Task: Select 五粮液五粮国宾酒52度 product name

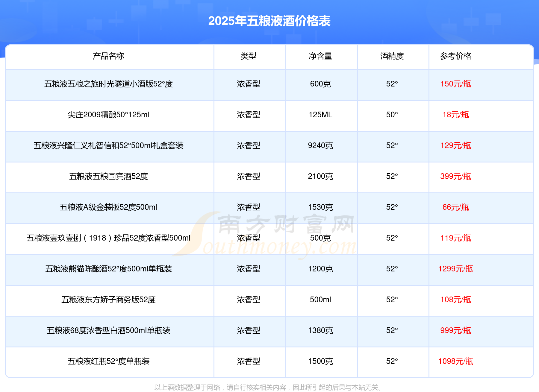Action: (108, 176)
